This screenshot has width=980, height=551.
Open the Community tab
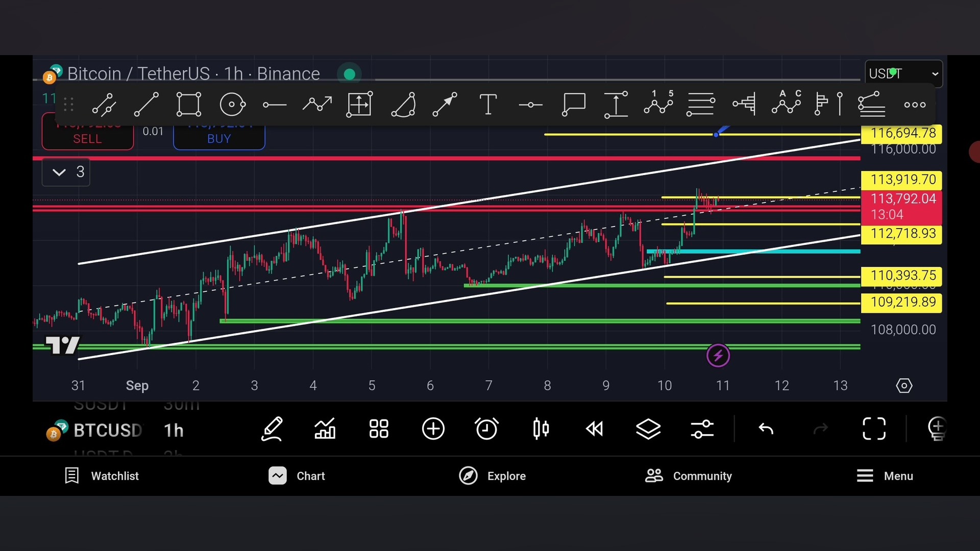[x=688, y=476]
